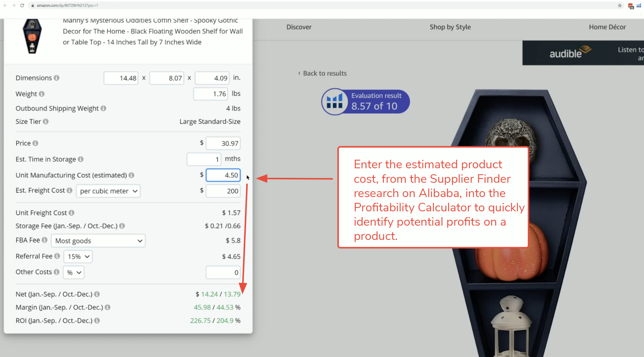Click the info icon beside Size Tier
This screenshot has width=644, height=357.
tap(46, 122)
